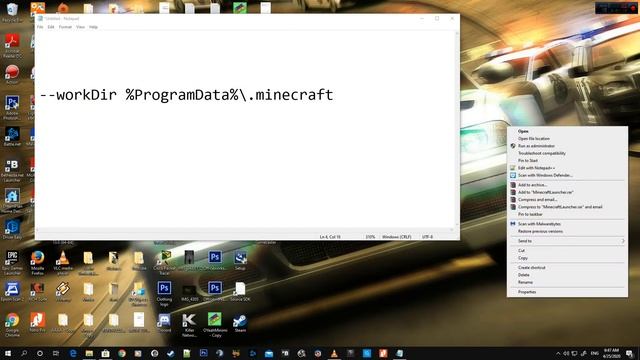Image resolution: width=640 pixels, height=360 pixels.
Task: Select the IMG_4355 desktop file icon
Action: click(189, 291)
